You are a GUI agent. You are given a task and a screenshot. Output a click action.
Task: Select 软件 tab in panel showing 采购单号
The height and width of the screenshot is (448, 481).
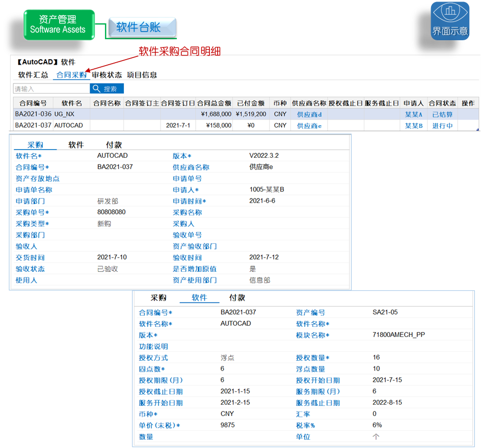pyautogui.click(x=76, y=145)
